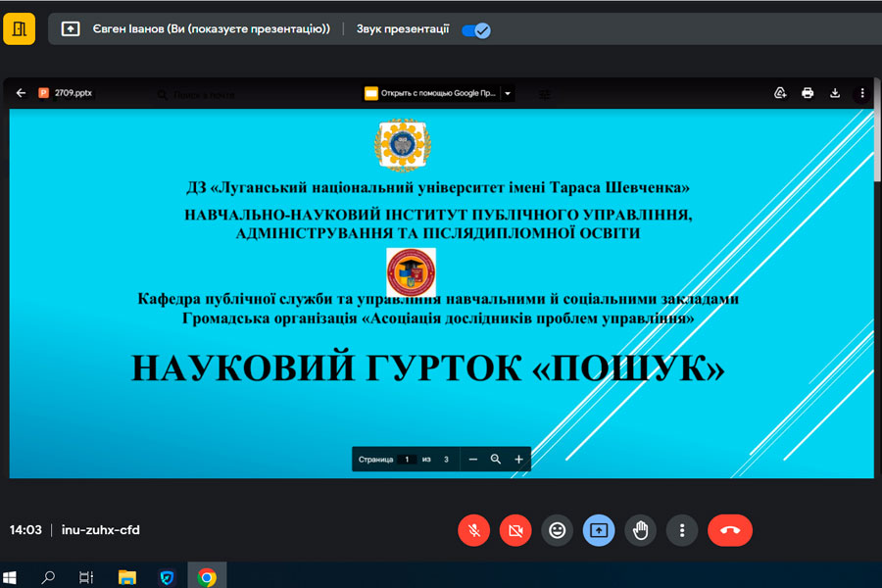The image size is (882, 588).
Task: Click the magnifier reset zoom icon
Action: click(496, 460)
